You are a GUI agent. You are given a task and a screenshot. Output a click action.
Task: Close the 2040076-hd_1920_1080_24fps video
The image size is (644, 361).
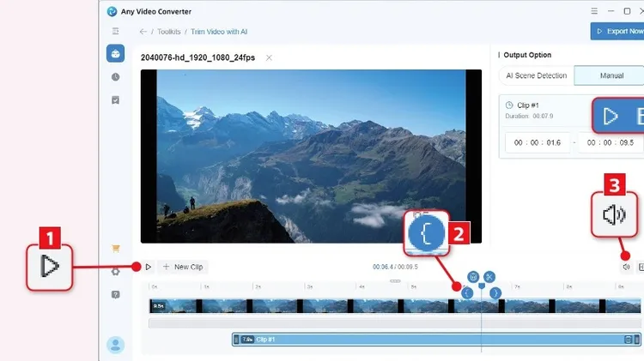269,57
